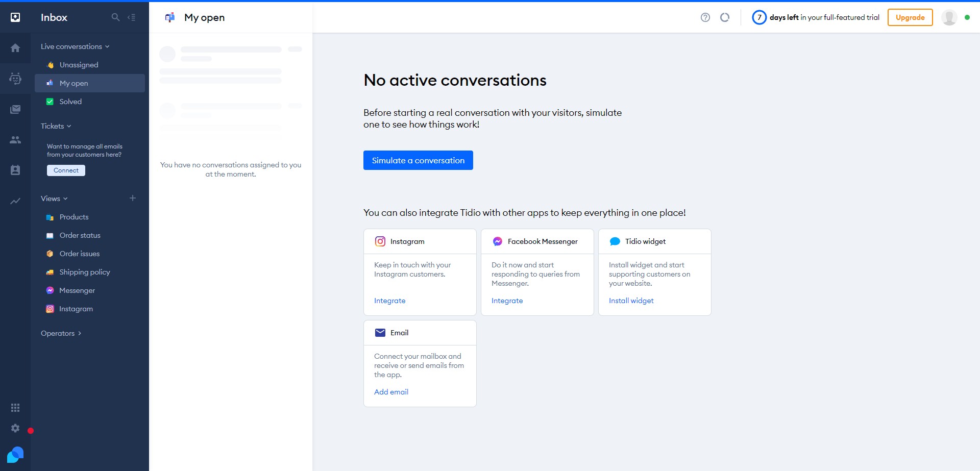This screenshot has height=471, width=980.
Task: Click Integrate link under Facebook Messenger
Action: pos(507,301)
